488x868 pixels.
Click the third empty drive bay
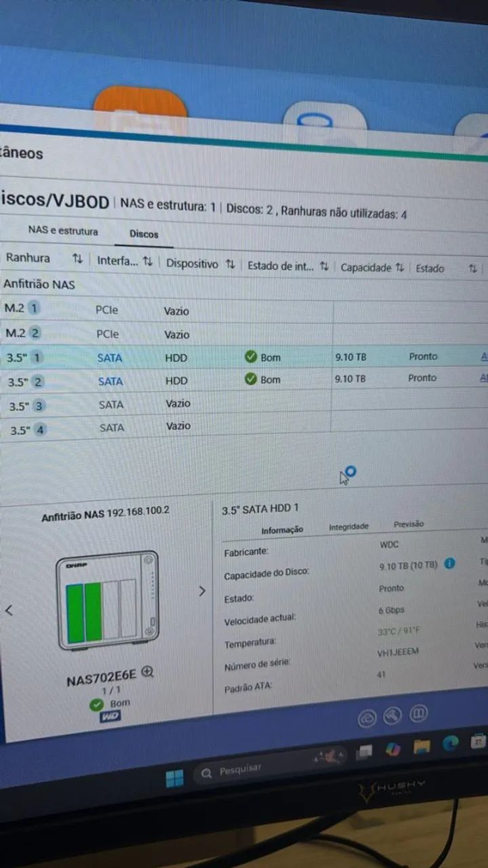click(111, 610)
